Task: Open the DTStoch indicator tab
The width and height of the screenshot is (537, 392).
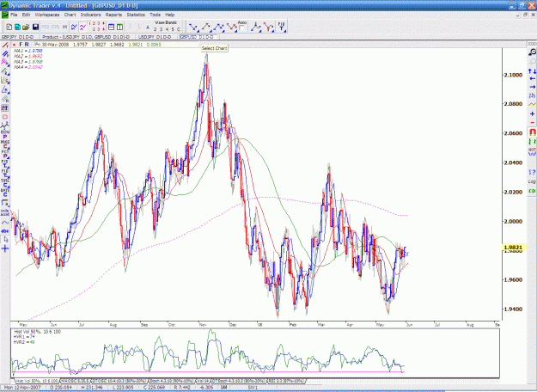Action: 239,381
